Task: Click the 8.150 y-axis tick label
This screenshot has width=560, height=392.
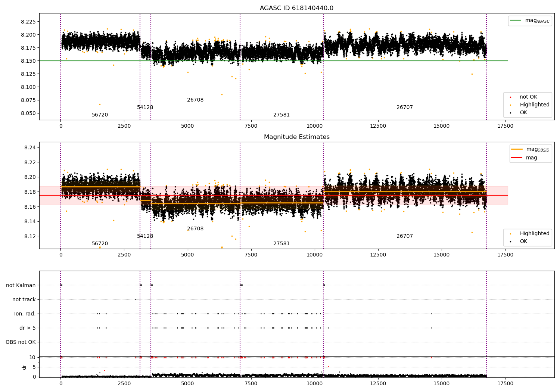Action: 28,61
